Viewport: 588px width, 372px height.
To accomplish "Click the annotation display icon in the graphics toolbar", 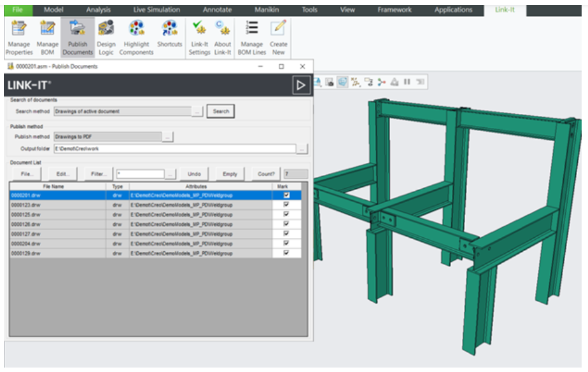I will (x=368, y=82).
